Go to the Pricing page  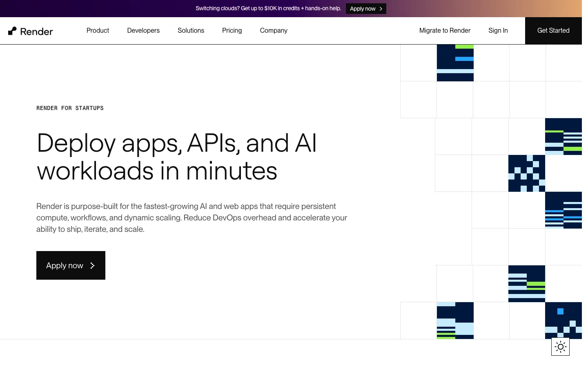click(x=232, y=31)
